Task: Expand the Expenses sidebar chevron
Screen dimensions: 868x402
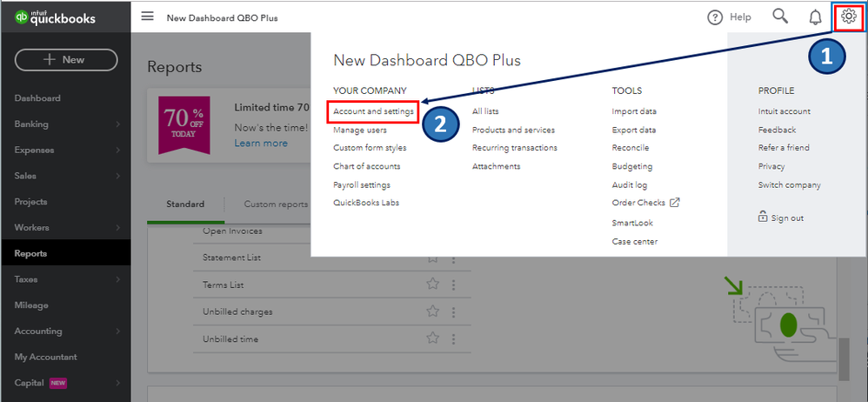Action: [x=118, y=150]
